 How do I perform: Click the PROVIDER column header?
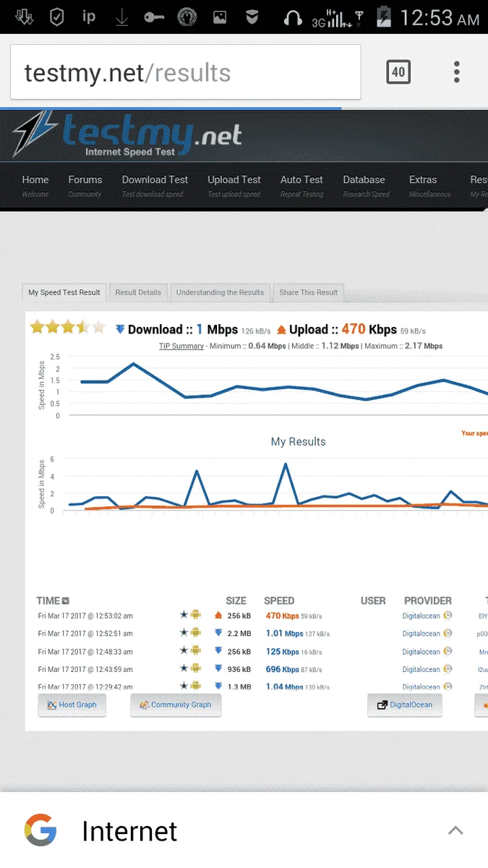[x=428, y=601]
